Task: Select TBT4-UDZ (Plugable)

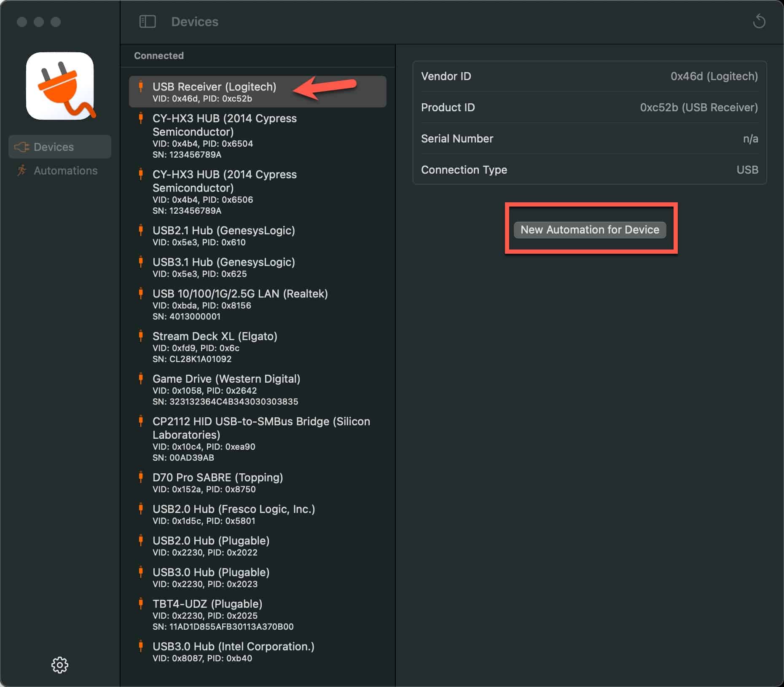Action: [x=258, y=615]
